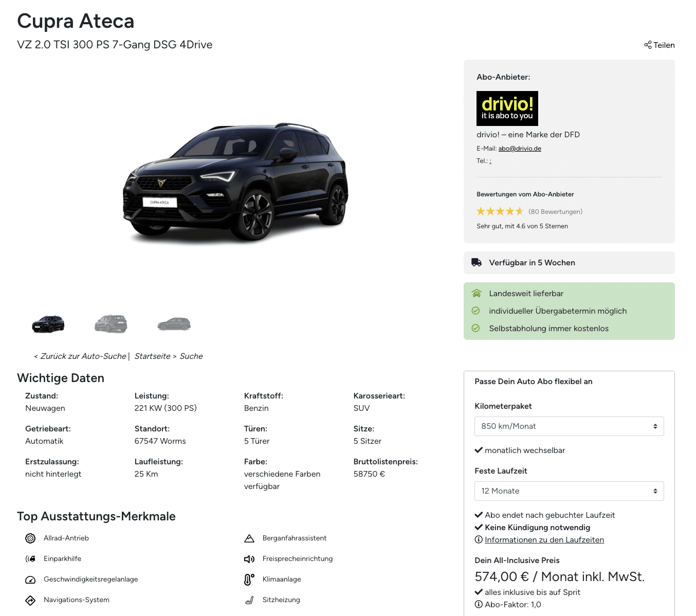Click the Klimaanlage thermometer icon

(249, 579)
